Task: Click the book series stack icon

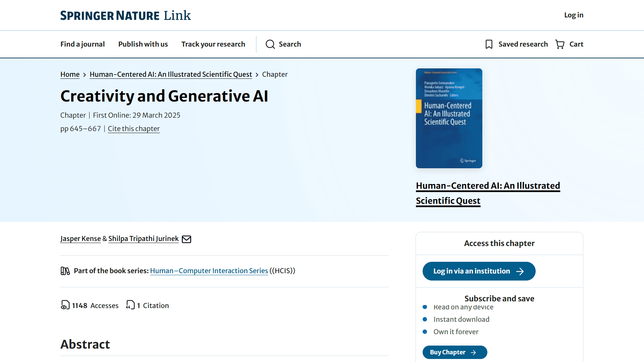Action: click(65, 271)
